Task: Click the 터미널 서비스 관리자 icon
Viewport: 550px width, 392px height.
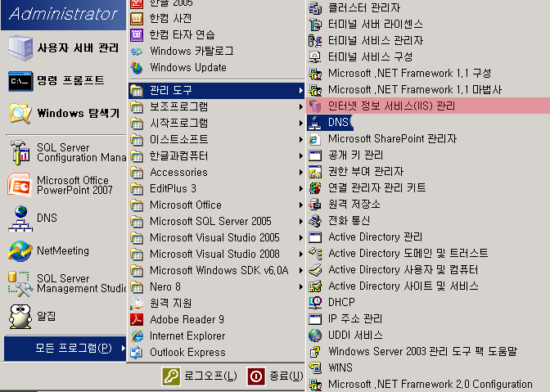Action: (x=315, y=41)
